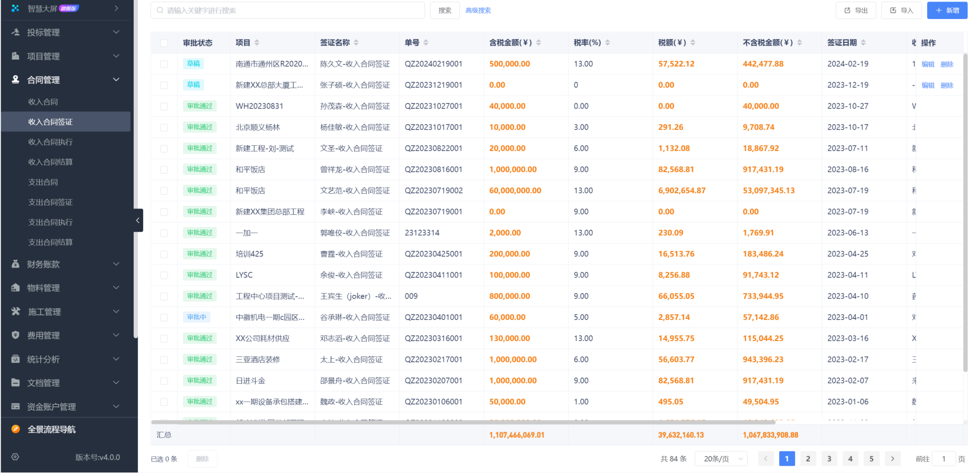Viewport: 980px width, 473px height.
Task: Click the 全景流程导航 orange compass icon
Action: [x=15, y=429]
